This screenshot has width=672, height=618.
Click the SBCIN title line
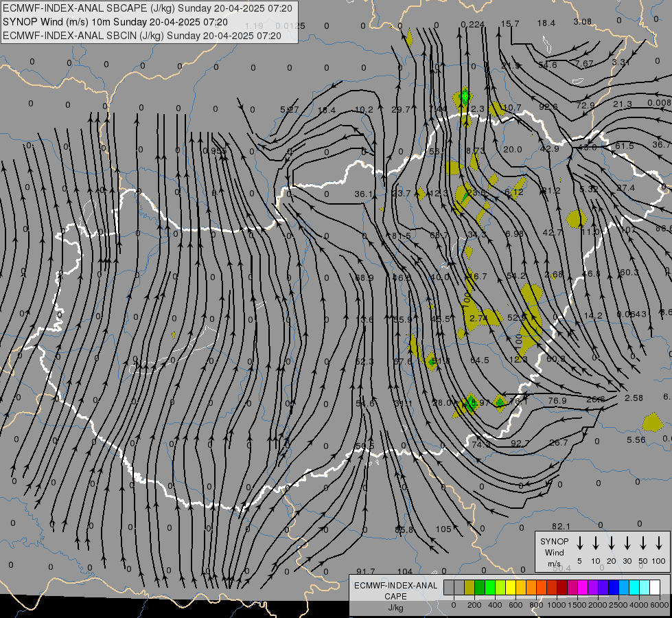142,36
